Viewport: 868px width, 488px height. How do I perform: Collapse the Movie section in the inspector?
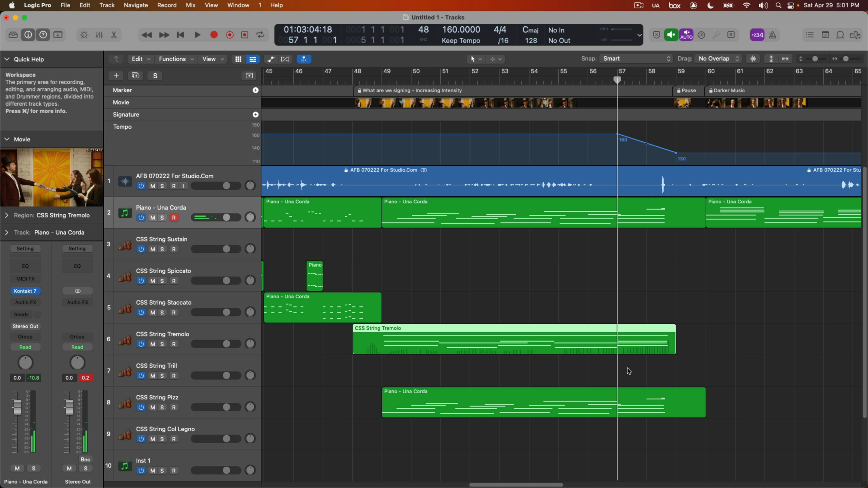[x=7, y=139]
